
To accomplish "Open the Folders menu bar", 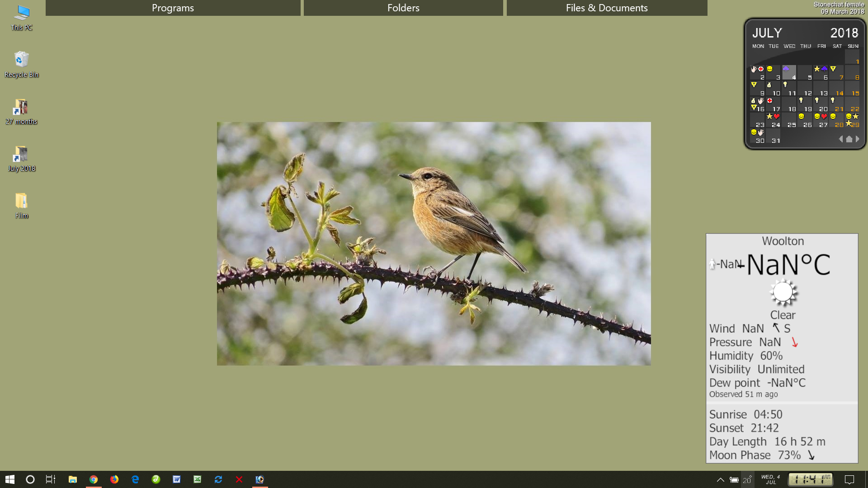I will pyautogui.click(x=403, y=8).
